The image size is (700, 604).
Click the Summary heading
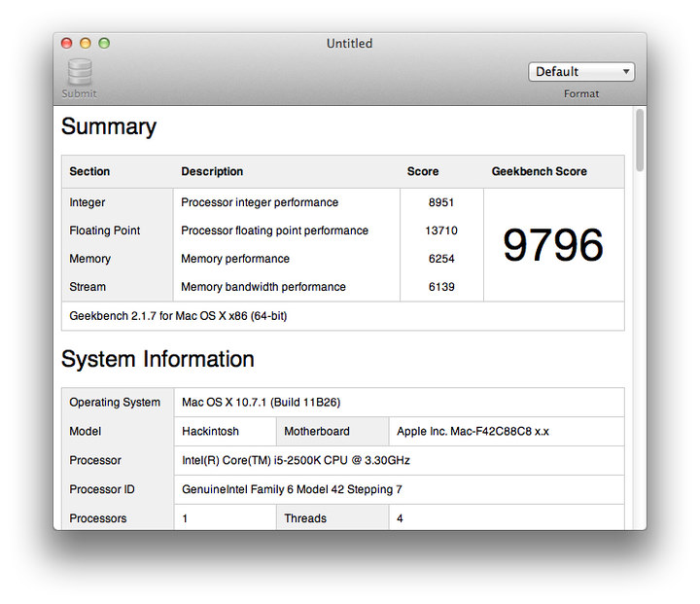[x=109, y=126]
